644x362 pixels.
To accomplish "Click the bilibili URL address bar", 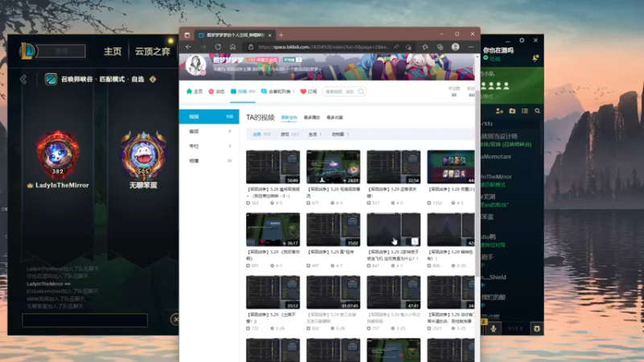I will 324,47.
